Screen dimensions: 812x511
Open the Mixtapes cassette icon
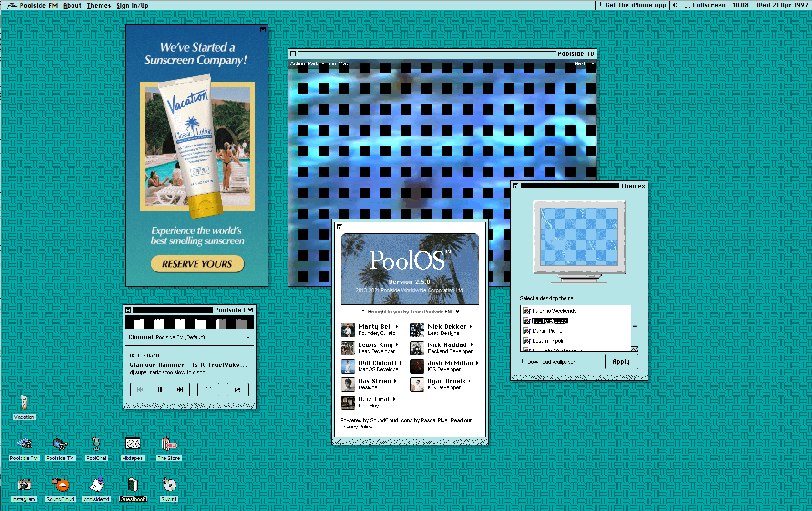[x=133, y=448]
